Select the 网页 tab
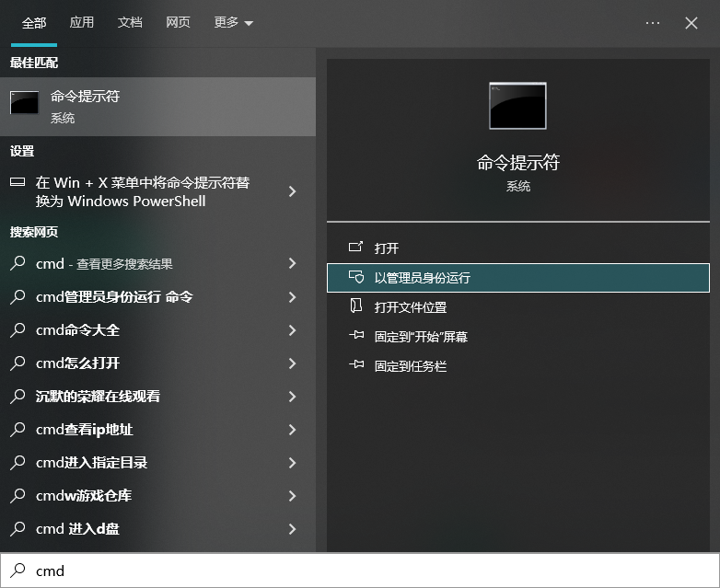This screenshot has width=720, height=588. (x=178, y=23)
